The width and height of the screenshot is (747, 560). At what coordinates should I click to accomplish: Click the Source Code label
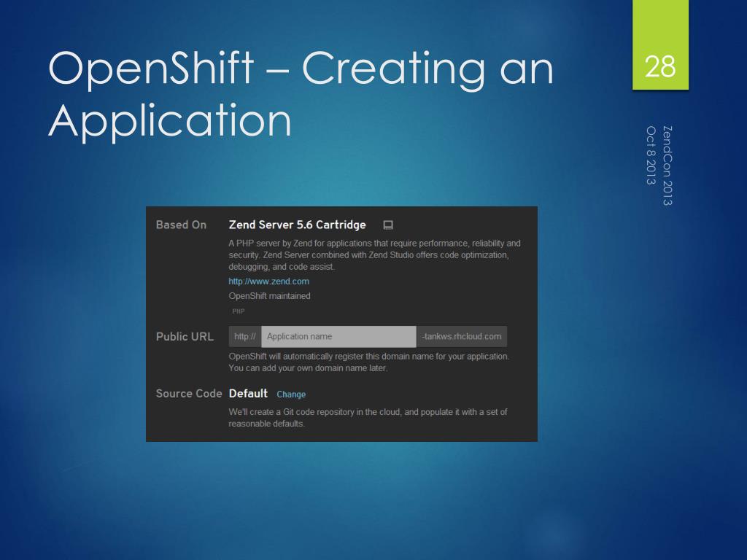click(x=189, y=393)
